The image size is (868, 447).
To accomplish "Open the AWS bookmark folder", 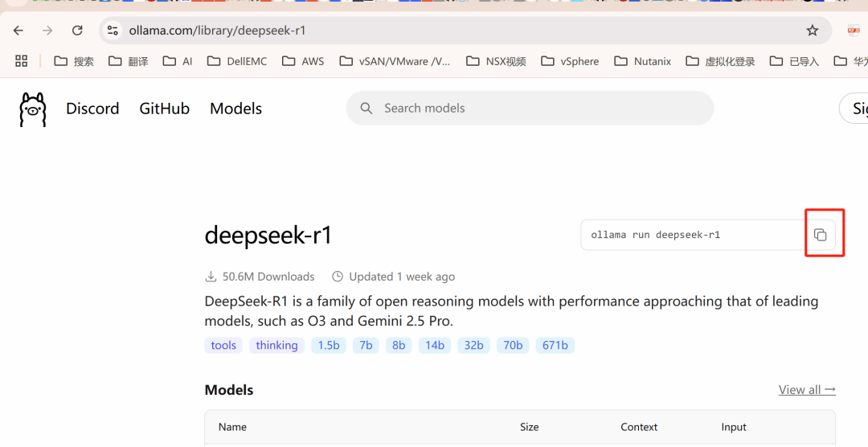I will (303, 61).
